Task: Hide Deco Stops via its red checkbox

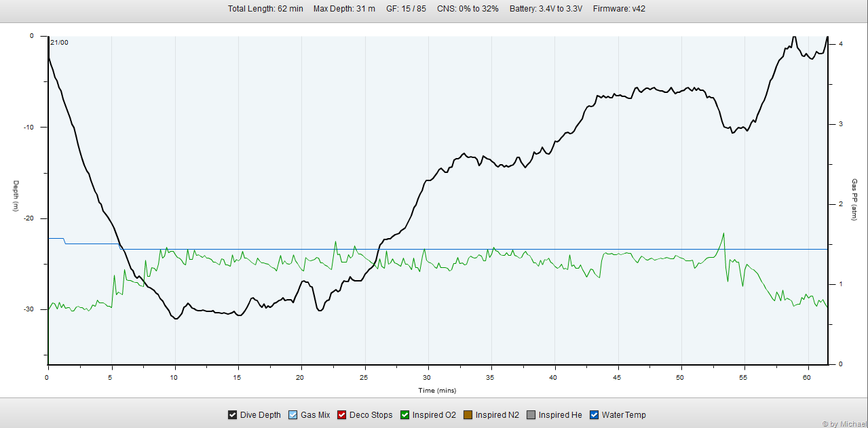Action: pyautogui.click(x=342, y=415)
